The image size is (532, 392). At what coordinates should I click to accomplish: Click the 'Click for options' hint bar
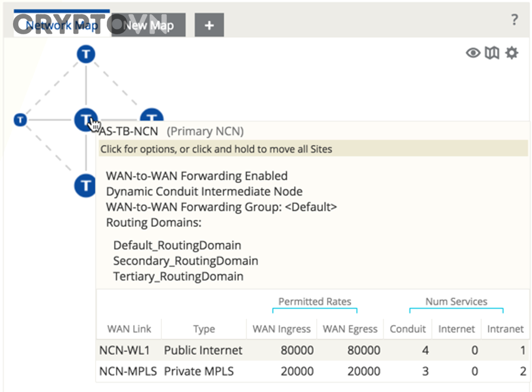[x=313, y=149]
